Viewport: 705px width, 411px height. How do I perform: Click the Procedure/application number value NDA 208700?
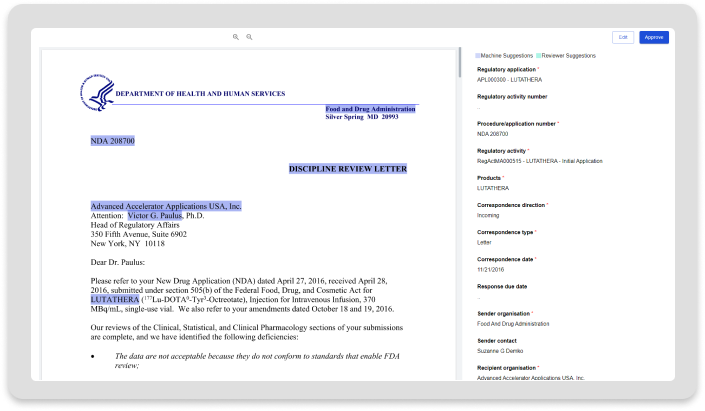(x=493, y=133)
